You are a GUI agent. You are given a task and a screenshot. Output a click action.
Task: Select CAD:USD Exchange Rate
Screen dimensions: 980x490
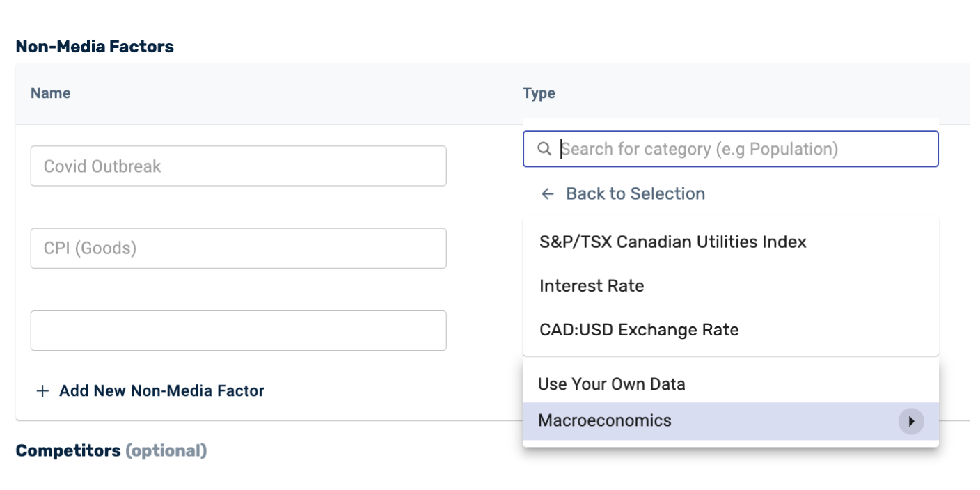tap(638, 330)
